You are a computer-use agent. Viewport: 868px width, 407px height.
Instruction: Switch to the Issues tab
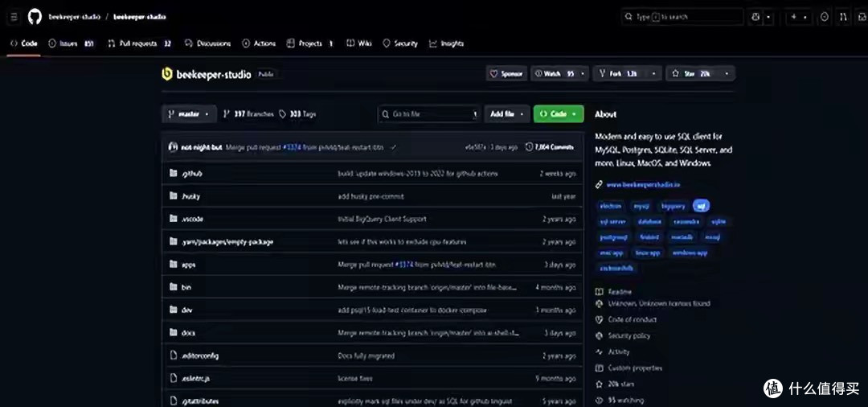(71, 43)
